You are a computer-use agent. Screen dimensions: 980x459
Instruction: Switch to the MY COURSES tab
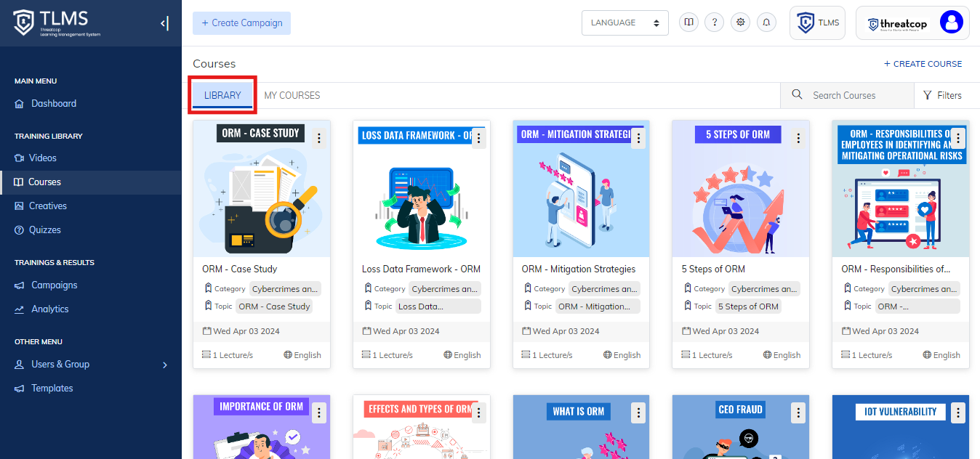(292, 95)
